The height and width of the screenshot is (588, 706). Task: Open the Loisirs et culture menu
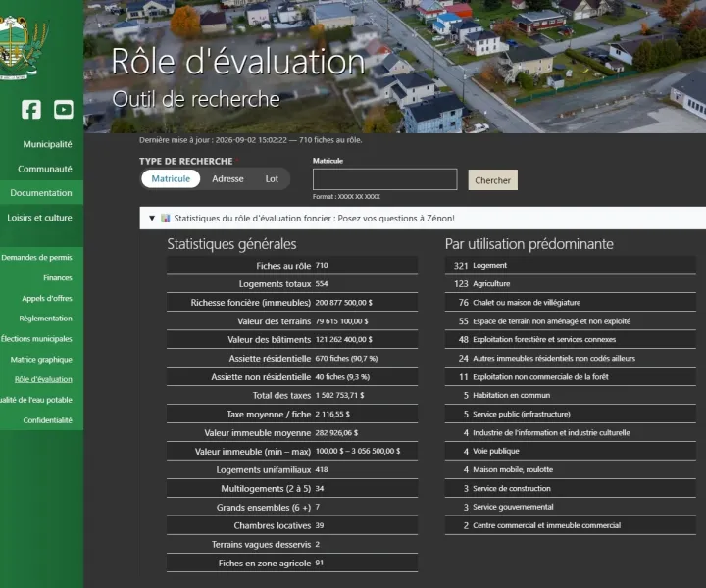(x=39, y=218)
